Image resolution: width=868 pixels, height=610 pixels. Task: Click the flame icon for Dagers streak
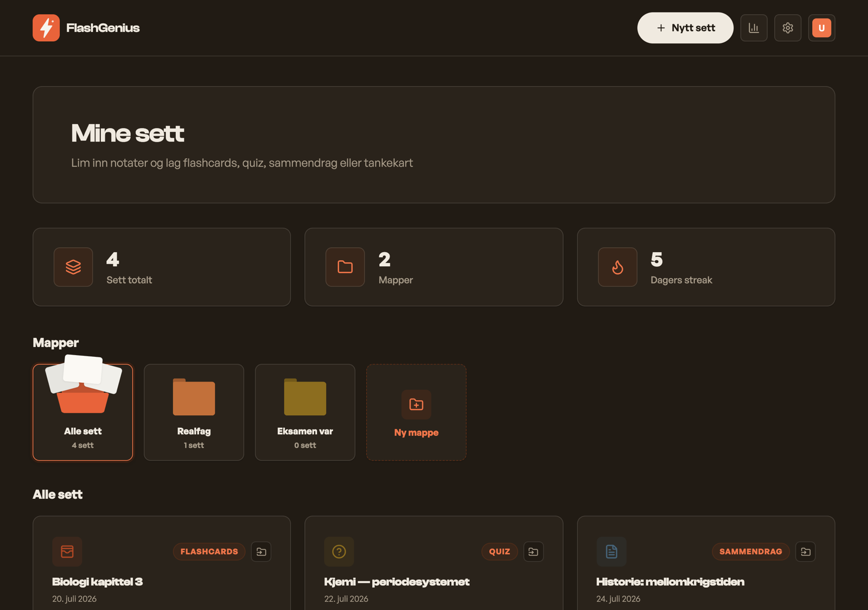pos(617,267)
